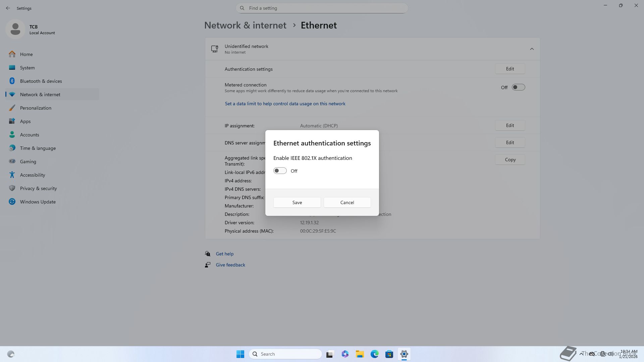Cancel the Ethernet authentication dialog

point(347,202)
